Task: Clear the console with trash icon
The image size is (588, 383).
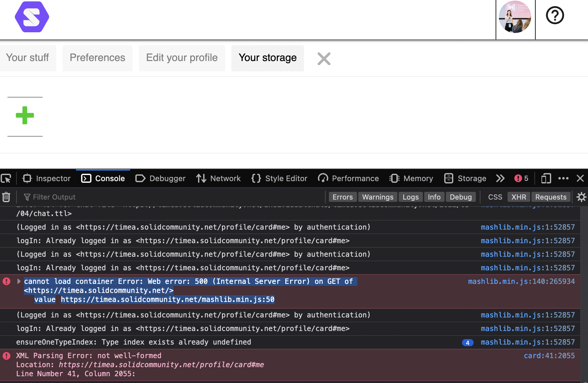Action: tap(6, 197)
